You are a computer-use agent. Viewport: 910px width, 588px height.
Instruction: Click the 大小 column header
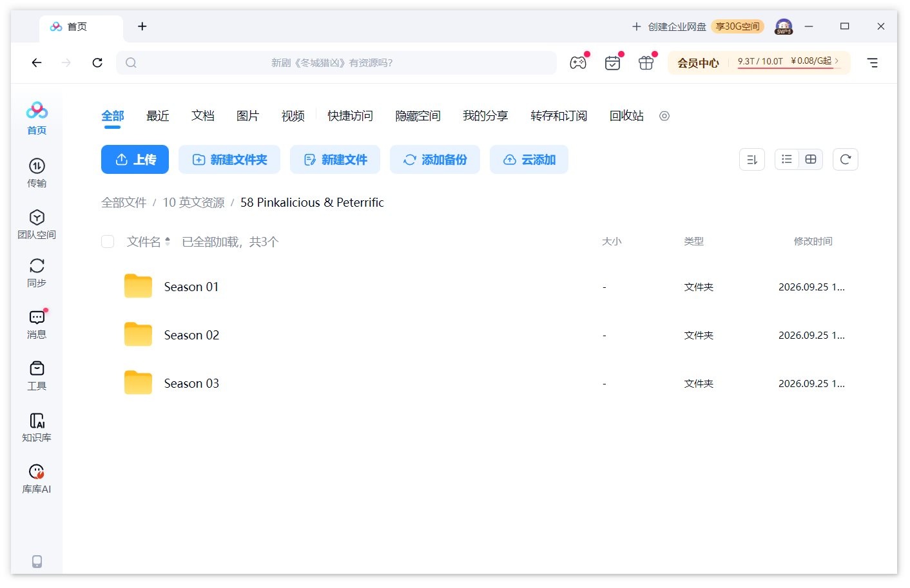coord(612,242)
